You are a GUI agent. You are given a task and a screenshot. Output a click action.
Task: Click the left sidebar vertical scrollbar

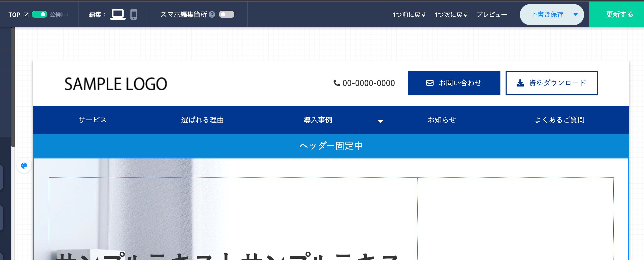13,87
